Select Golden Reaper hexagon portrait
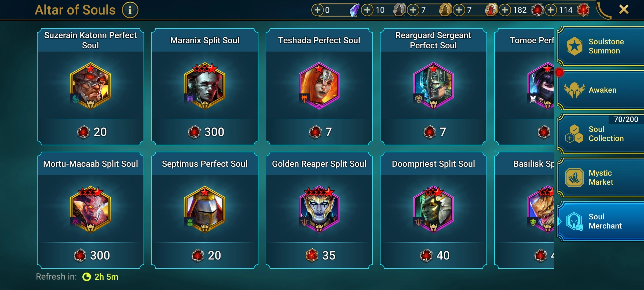Screen dimensions: 644x290 [x=319, y=209]
